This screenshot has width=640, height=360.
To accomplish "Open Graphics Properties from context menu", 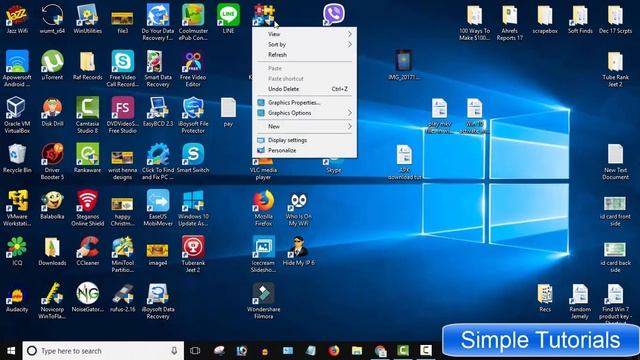I will [304, 102].
